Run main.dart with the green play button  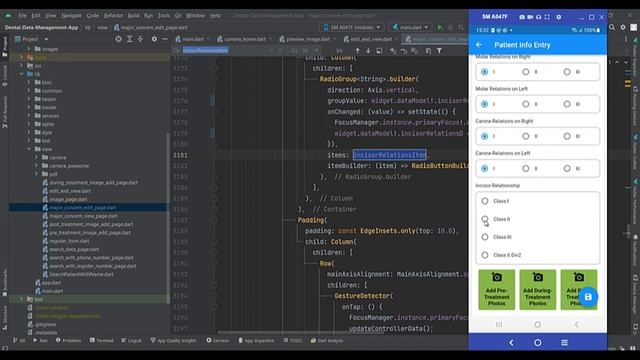(x=440, y=27)
